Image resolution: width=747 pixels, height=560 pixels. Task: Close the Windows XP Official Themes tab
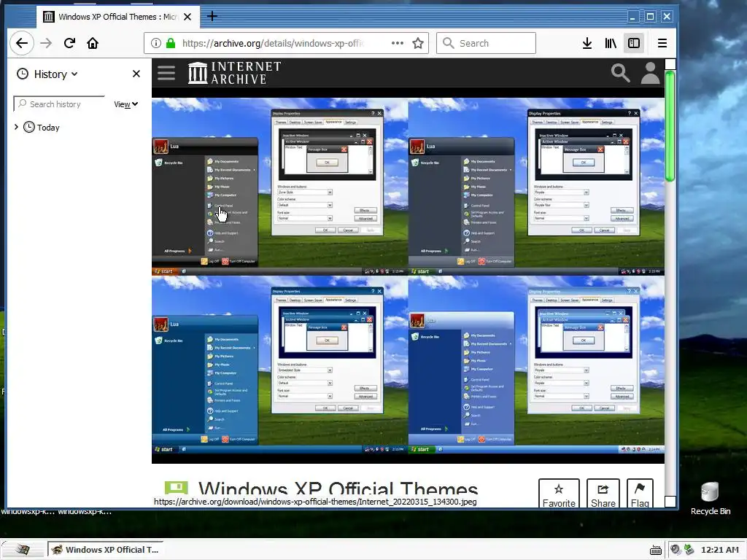tap(187, 17)
